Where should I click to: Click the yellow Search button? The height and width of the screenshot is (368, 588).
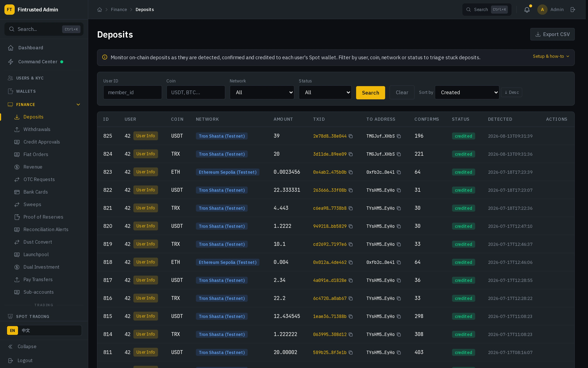[370, 93]
